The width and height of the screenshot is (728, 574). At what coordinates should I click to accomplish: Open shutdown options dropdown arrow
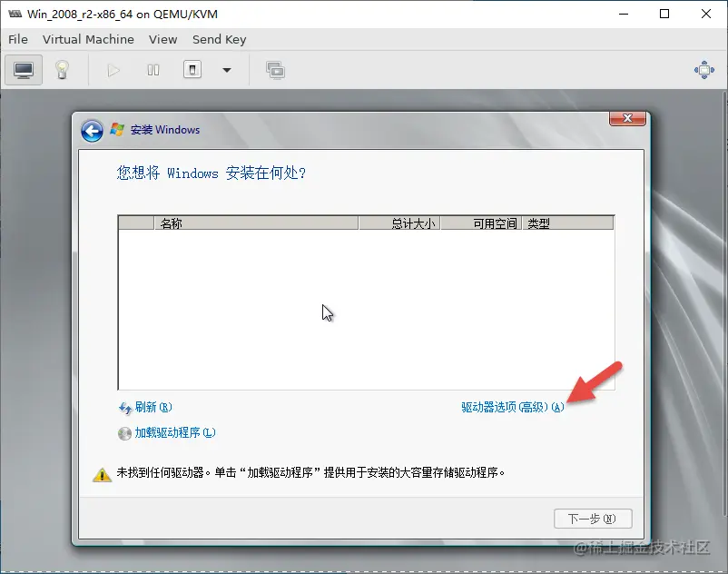(x=227, y=70)
